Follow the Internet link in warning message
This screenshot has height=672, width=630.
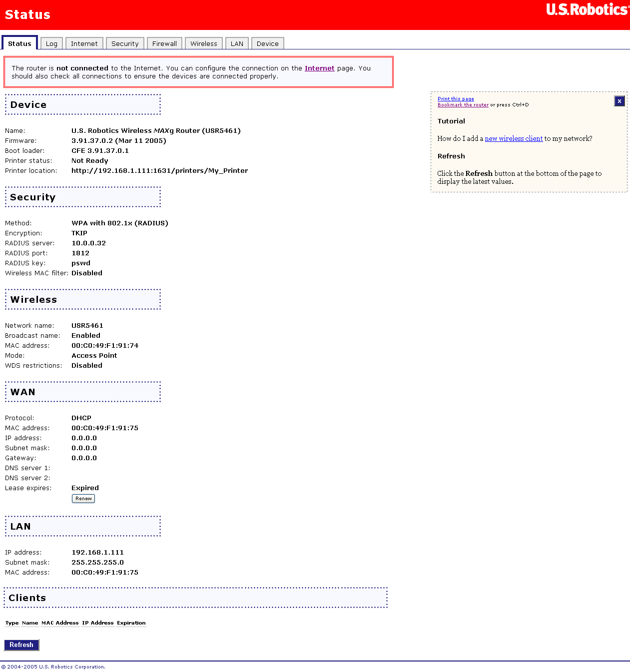[320, 68]
